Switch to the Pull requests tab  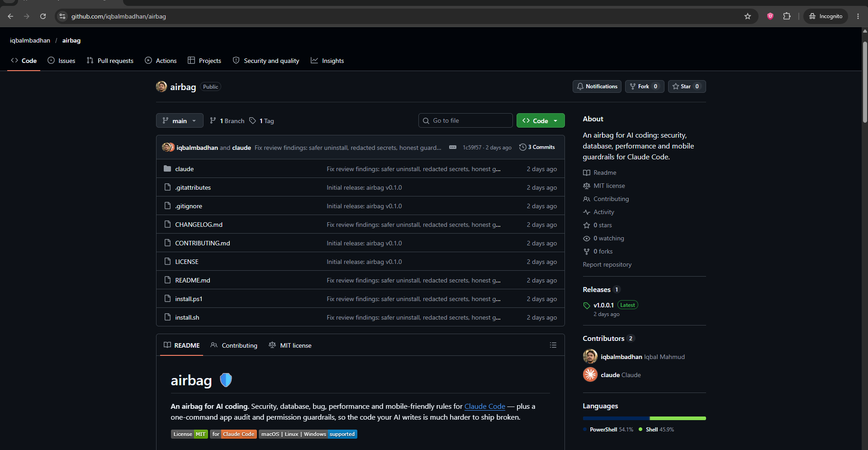click(x=110, y=61)
